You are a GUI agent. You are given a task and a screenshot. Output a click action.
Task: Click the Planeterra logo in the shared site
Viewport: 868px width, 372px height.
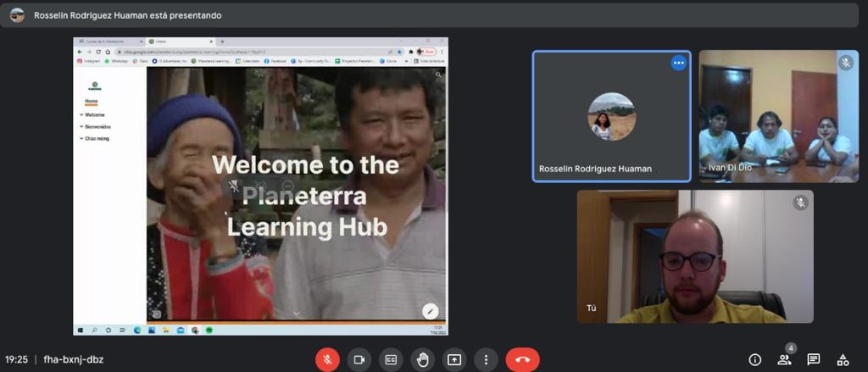[x=95, y=86]
